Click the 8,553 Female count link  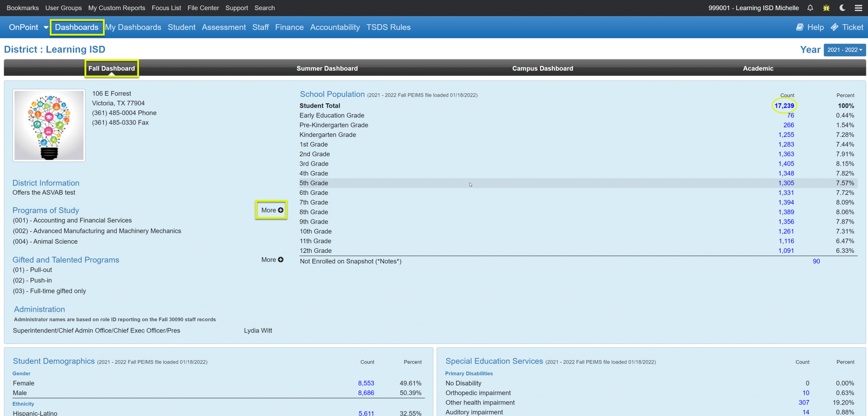366,383
